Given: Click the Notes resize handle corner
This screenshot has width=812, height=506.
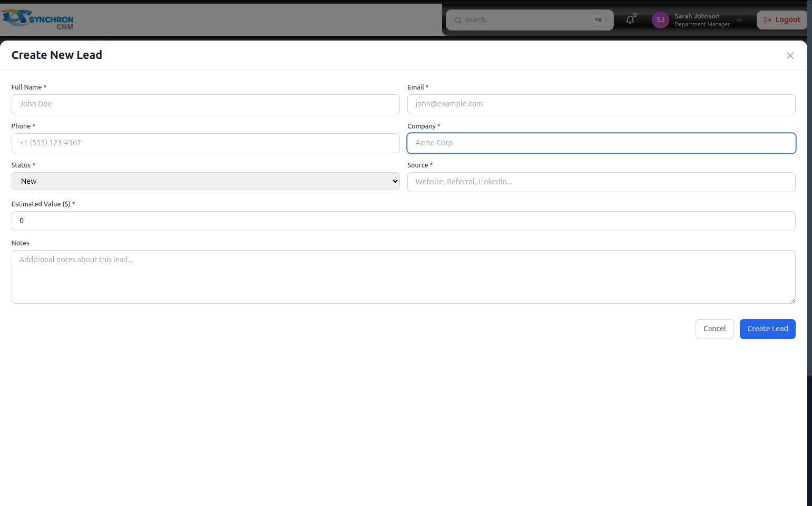Looking at the screenshot, I should click(793, 301).
